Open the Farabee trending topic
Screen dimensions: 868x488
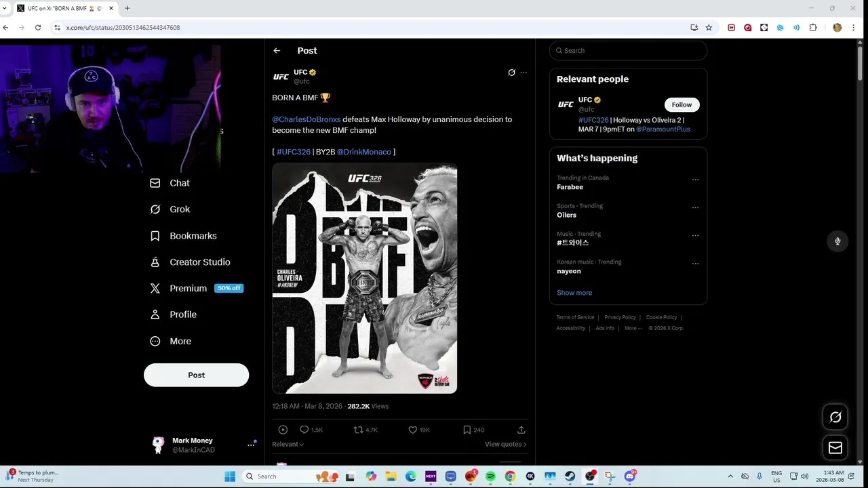[570, 187]
